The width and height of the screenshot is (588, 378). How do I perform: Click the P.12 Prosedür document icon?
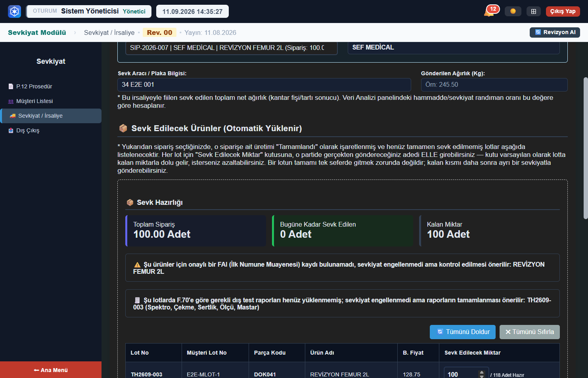click(x=11, y=86)
